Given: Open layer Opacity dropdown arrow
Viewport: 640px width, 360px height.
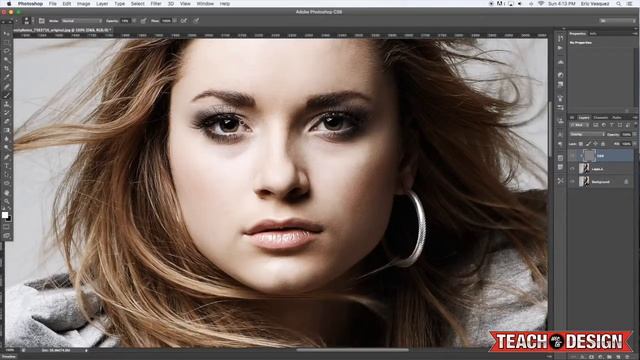Looking at the screenshot, I should [x=635, y=134].
